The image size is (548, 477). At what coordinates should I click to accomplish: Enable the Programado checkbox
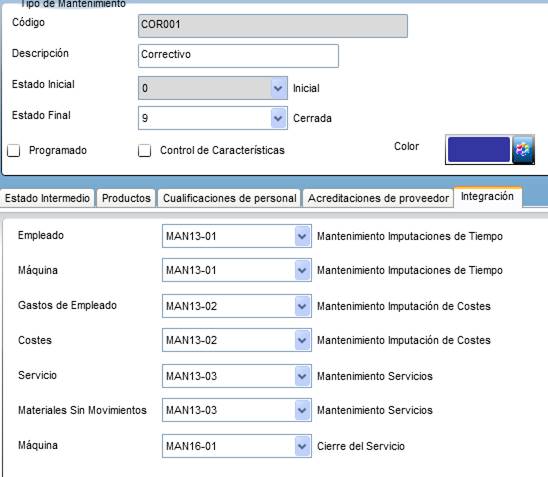pyautogui.click(x=14, y=151)
